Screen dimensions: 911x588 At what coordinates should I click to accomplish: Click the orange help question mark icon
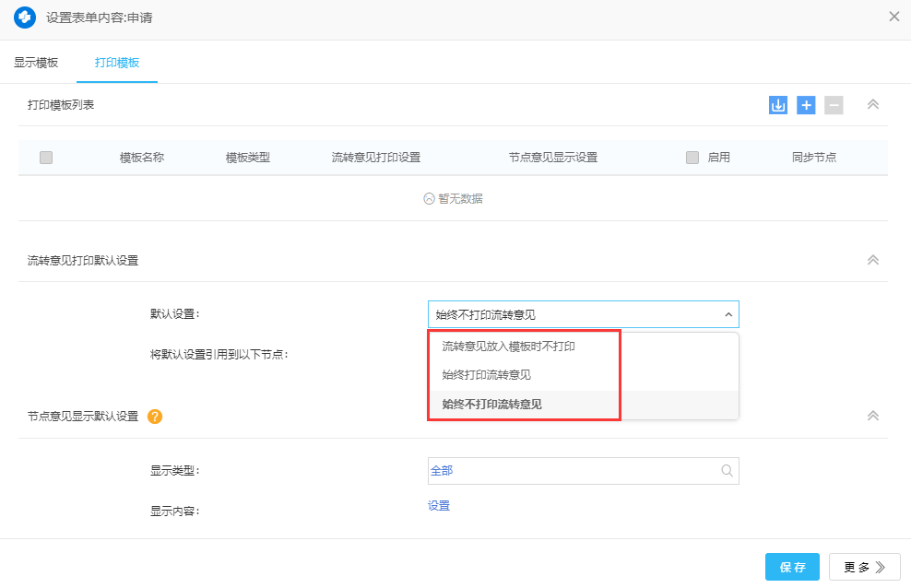pos(155,417)
